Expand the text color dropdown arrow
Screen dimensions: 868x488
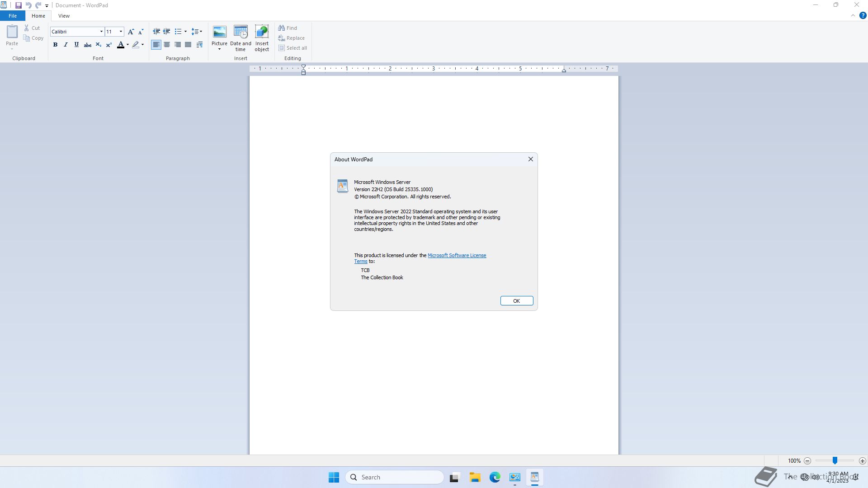(128, 45)
